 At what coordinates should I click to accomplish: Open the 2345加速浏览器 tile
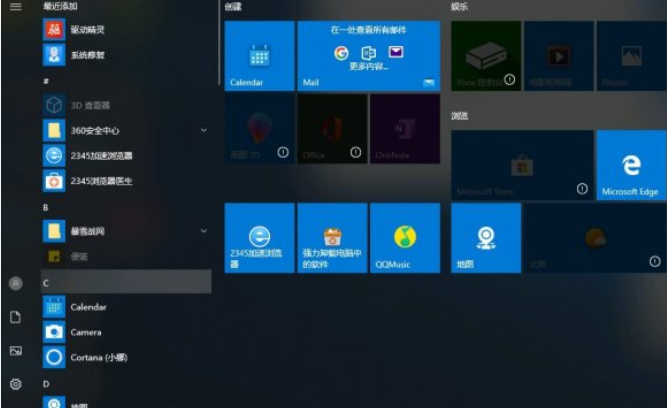click(x=259, y=238)
